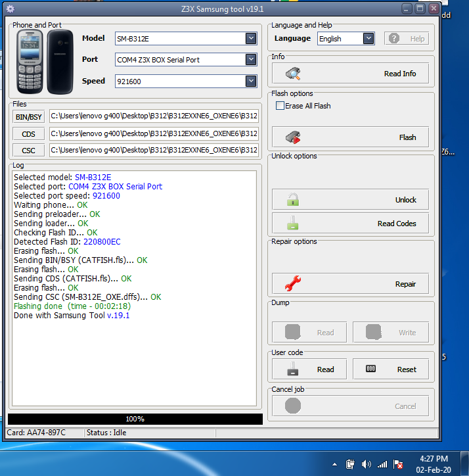
Task: Click the CSC file button
Action: click(28, 151)
